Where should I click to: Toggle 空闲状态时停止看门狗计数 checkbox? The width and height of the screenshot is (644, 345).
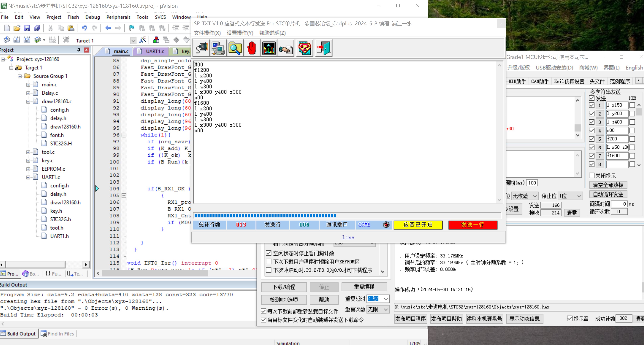pos(269,253)
